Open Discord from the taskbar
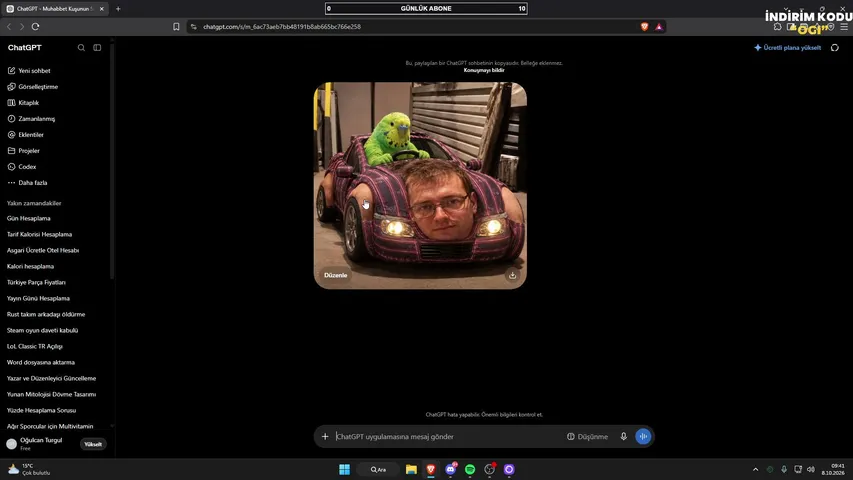The width and height of the screenshot is (853, 480). 450,470
